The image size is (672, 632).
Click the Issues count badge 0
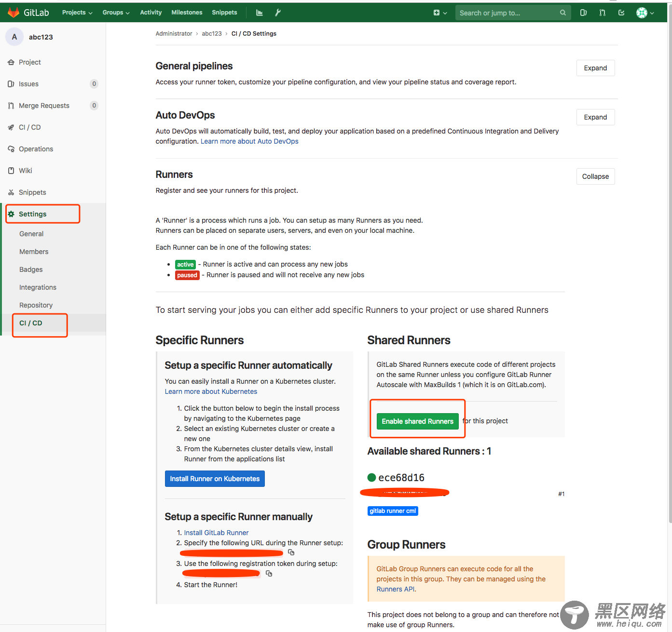(94, 84)
